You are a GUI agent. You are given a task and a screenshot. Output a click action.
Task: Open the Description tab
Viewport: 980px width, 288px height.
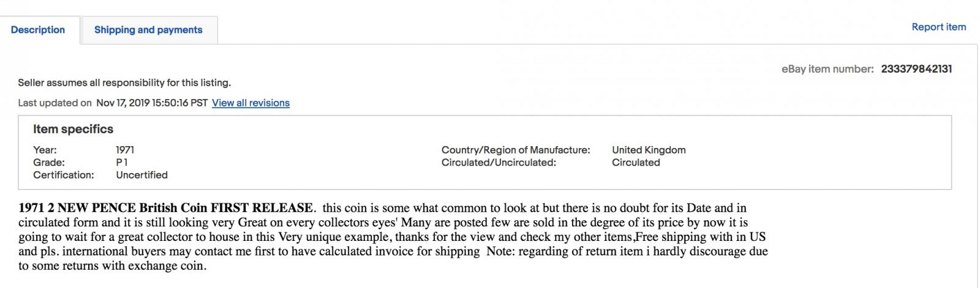tap(38, 30)
